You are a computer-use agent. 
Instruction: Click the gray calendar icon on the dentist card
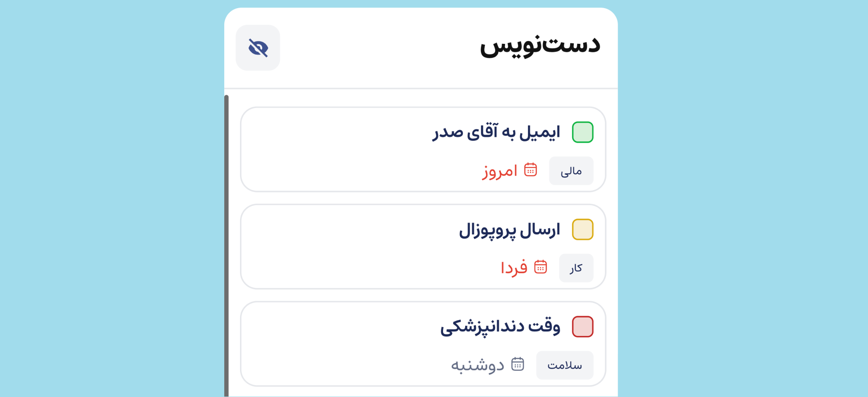(x=518, y=364)
